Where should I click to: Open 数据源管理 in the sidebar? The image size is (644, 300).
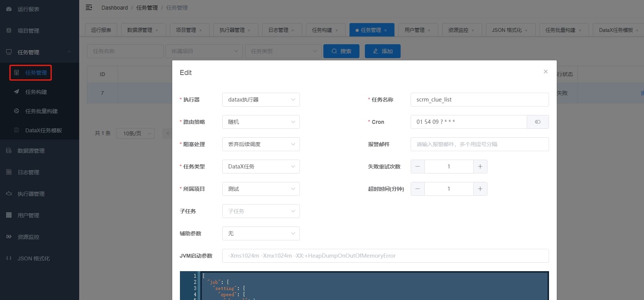pyautogui.click(x=40, y=151)
